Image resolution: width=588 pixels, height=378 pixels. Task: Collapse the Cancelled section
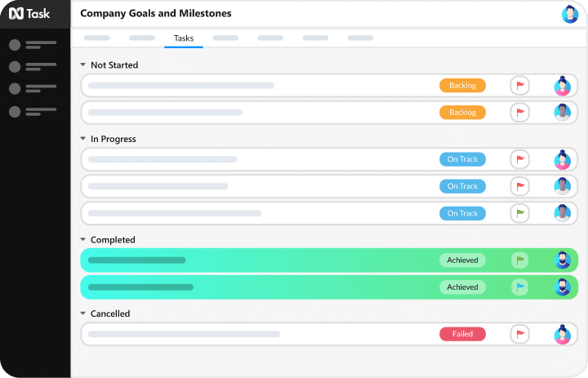[83, 314]
